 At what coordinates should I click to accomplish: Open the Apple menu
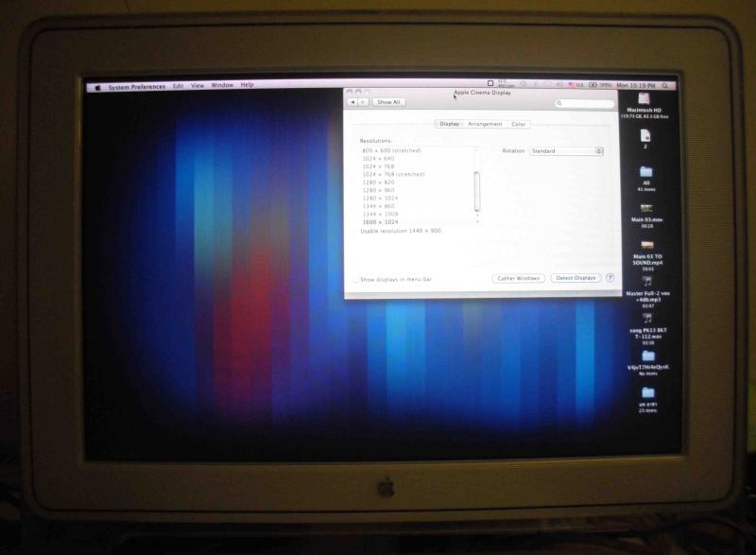point(97,86)
